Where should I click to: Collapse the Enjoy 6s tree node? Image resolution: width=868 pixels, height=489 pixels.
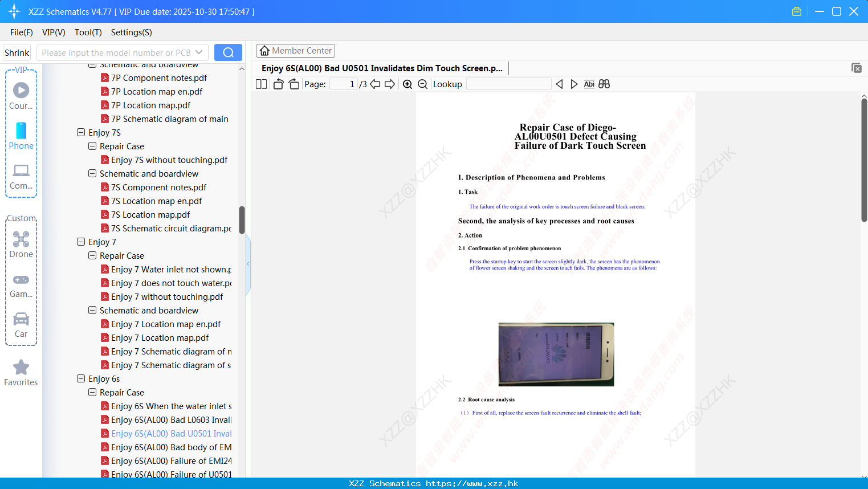[81, 378]
